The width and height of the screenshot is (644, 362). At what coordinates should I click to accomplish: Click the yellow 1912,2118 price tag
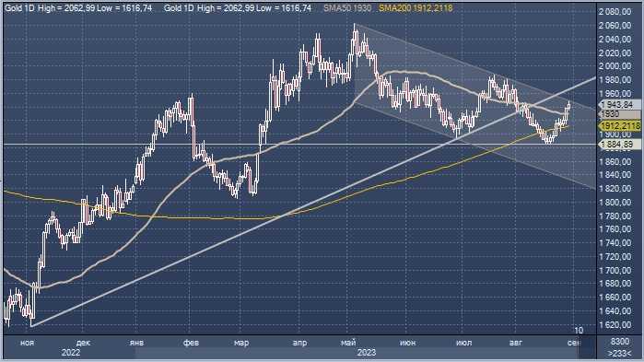(620, 125)
